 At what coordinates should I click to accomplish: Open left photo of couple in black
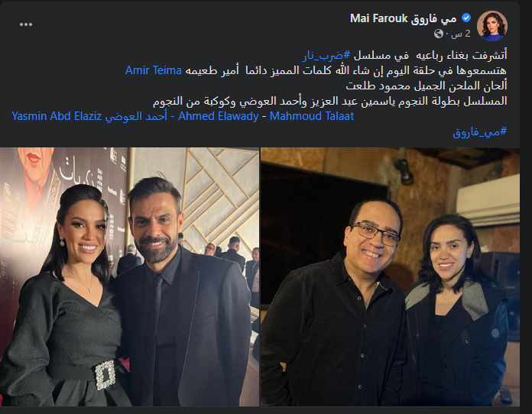pyautogui.click(x=129, y=277)
